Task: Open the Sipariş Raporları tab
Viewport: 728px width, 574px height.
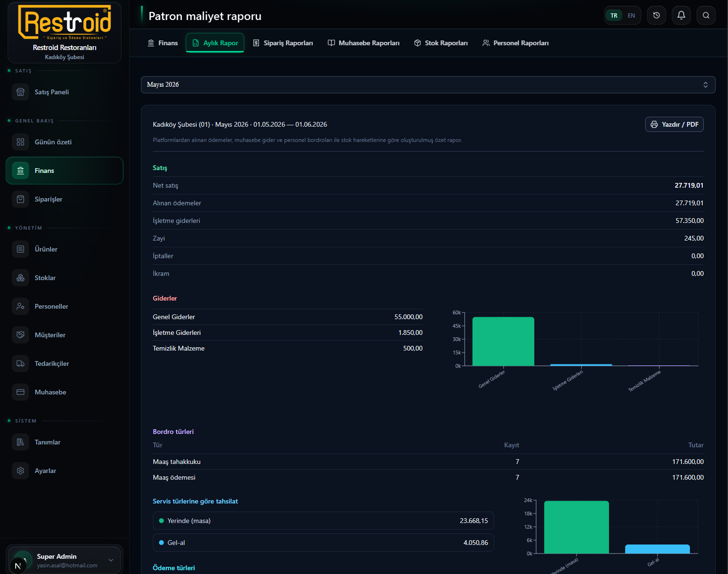Action: (x=283, y=43)
